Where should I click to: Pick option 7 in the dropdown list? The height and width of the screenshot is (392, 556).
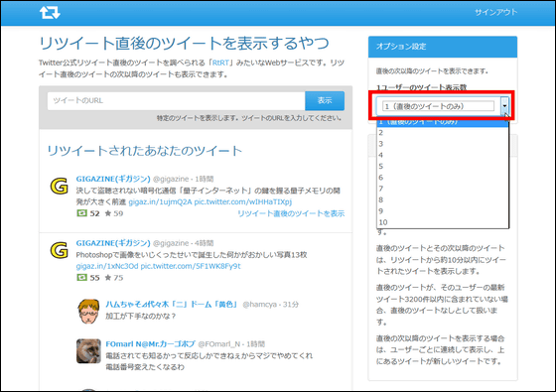(443, 189)
